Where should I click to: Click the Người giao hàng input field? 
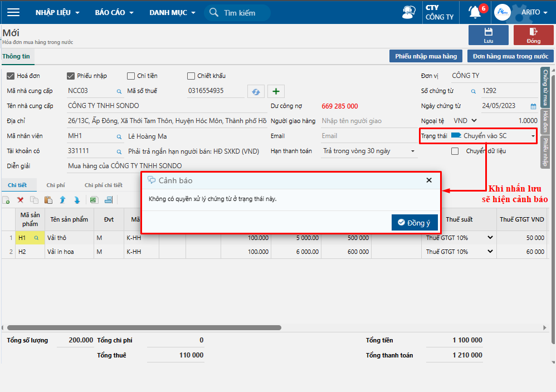tap(367, 121)
